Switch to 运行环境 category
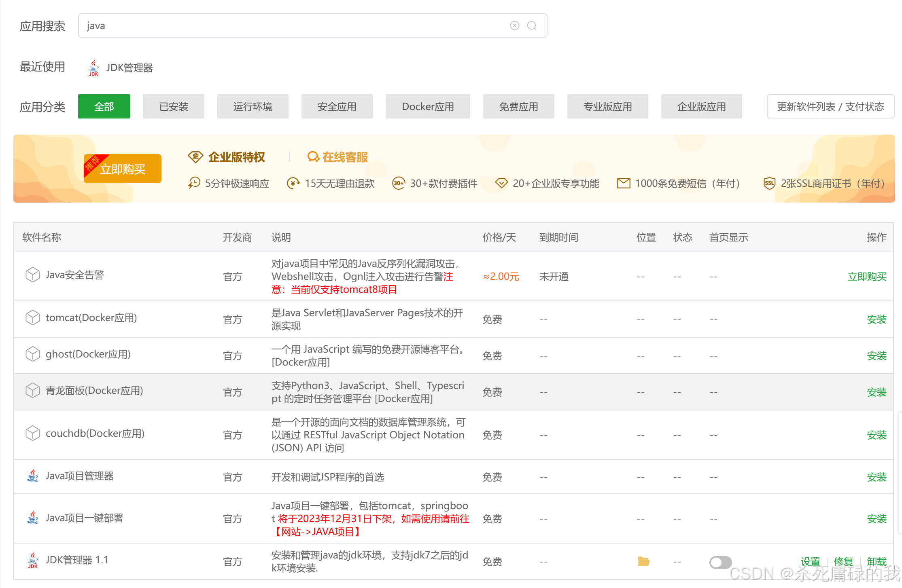 click(253, 106)
